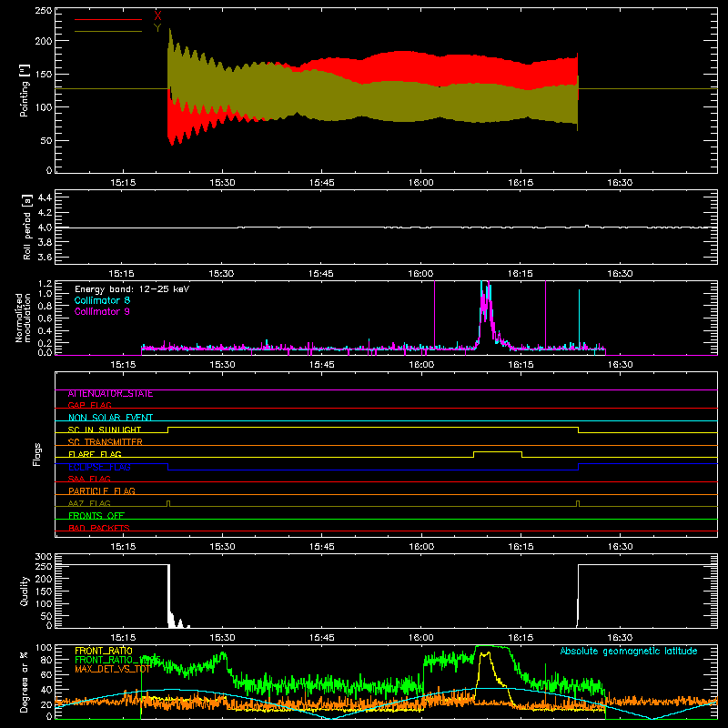Click the 50 tick in Pointing panel
This screenshot has width=728, height=728.
[x=46, y=140]
